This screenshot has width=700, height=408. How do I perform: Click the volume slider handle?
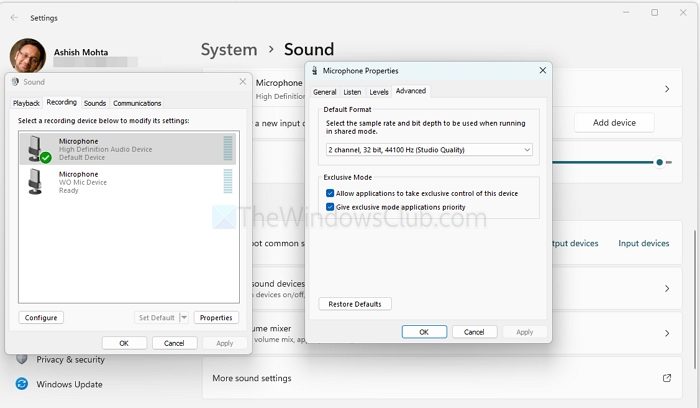pyautogui.click(x=659, y=162)
